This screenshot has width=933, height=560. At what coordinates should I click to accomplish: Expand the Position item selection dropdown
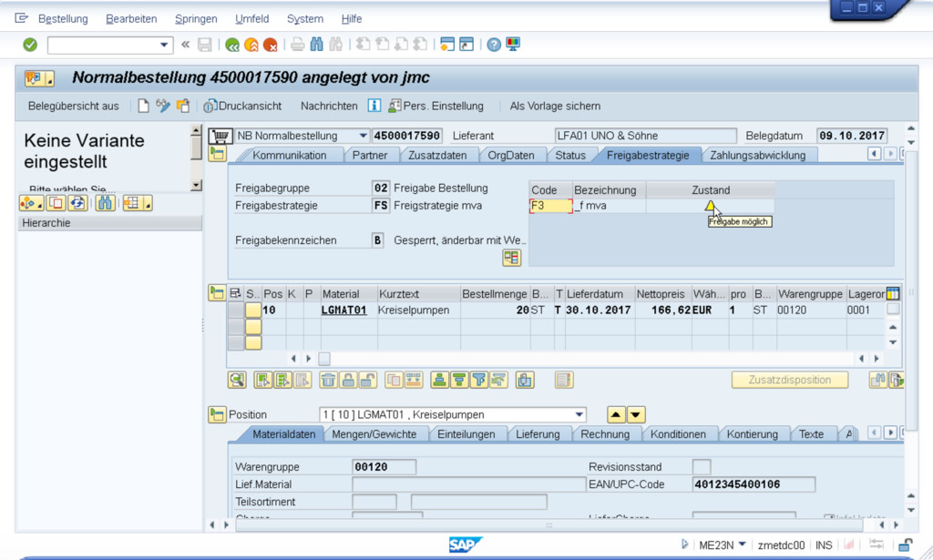coord(579,415)
